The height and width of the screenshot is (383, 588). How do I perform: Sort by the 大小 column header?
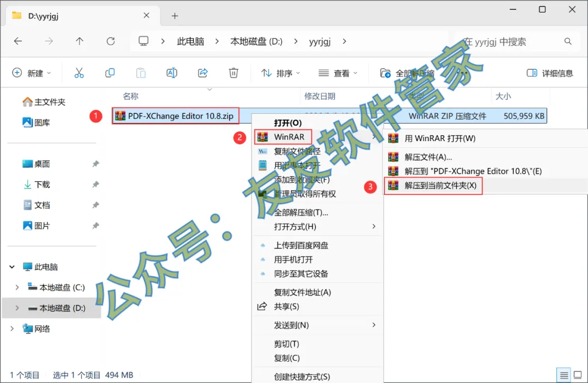click(503, 96)
